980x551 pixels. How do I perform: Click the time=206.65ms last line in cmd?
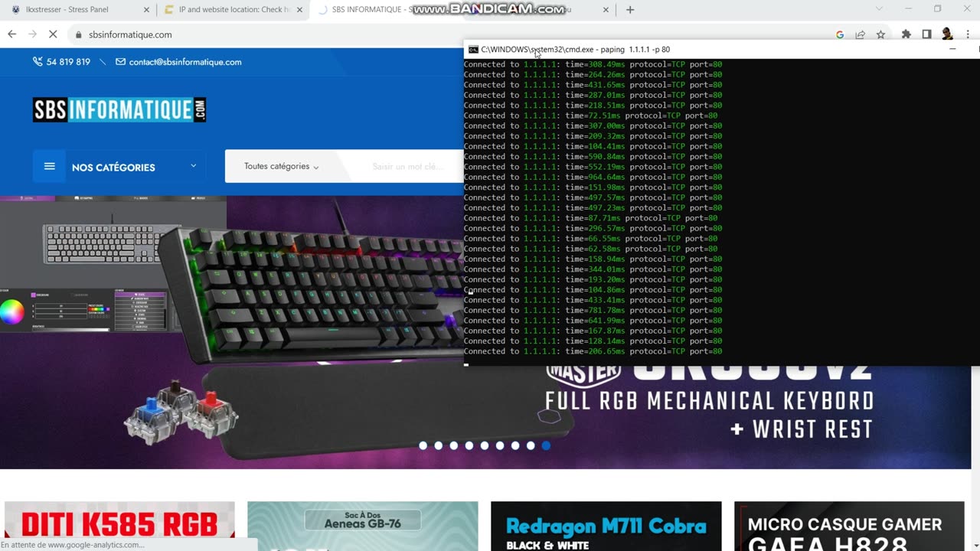tap(593, 351)
